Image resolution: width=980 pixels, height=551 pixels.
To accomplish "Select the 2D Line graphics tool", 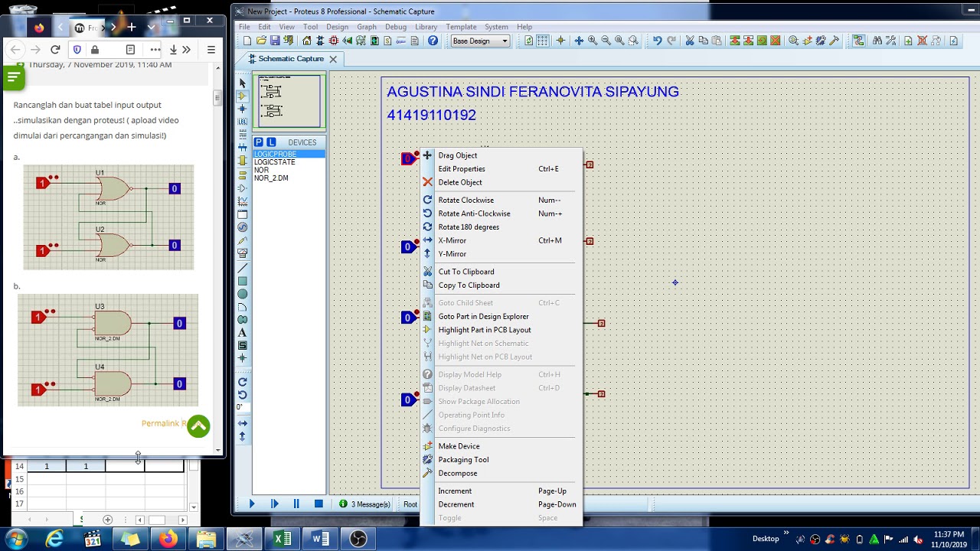I will (243, 268).
